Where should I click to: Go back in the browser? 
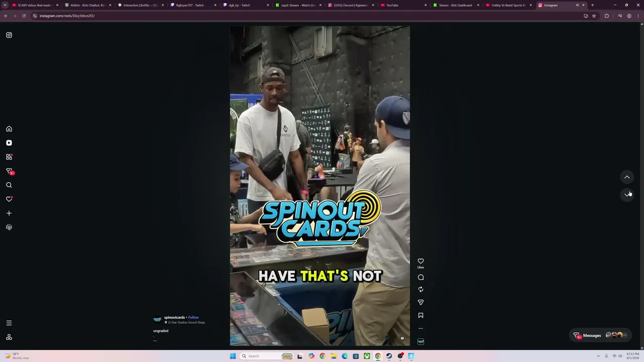pyautogui.click(x=6, y=16)
